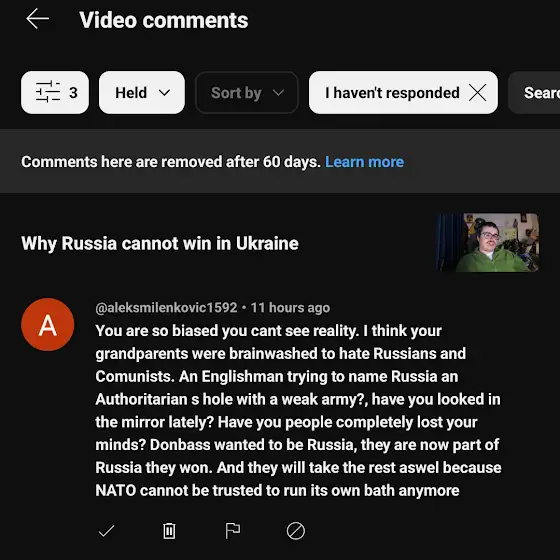560x560 pixels.
Task: Click the Sort by chevron arrow
Action: click(x=278, y=93)
